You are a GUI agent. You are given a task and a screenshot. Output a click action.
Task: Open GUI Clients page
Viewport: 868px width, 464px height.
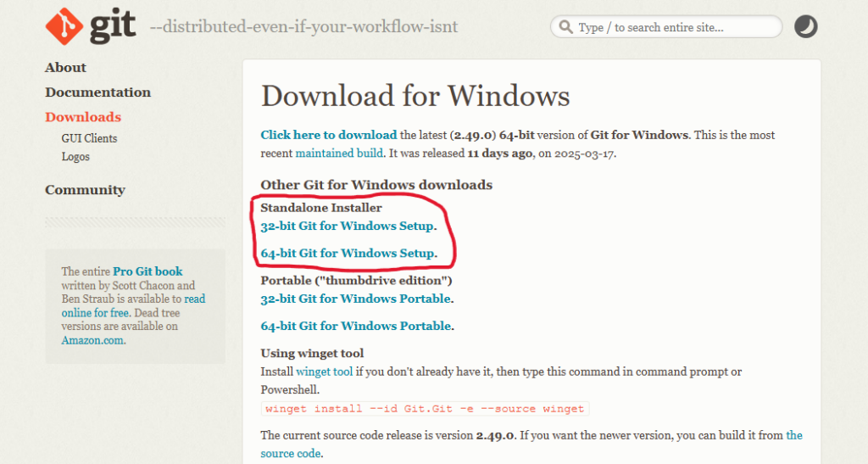click(x=89, y=138)
